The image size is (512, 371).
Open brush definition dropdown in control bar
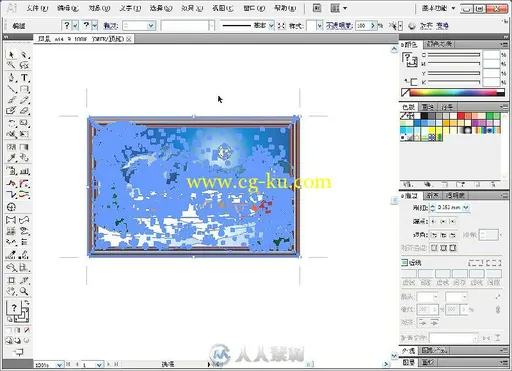271,26
